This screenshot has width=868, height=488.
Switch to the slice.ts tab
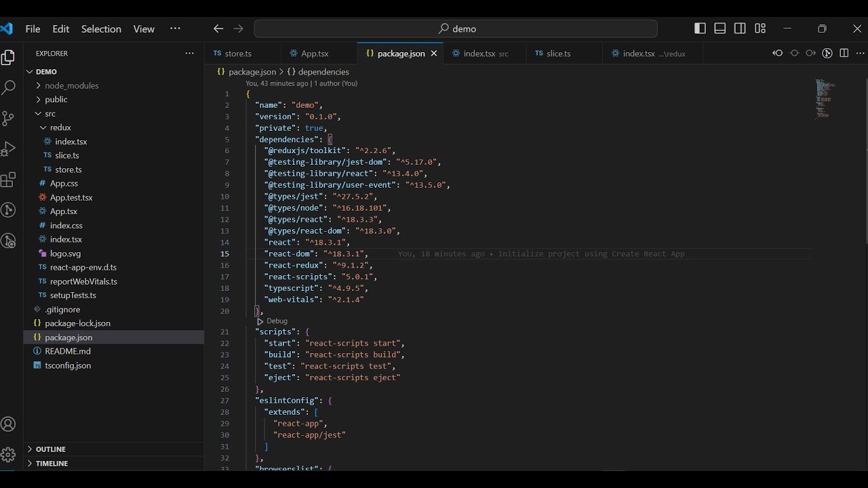point(564,54)
